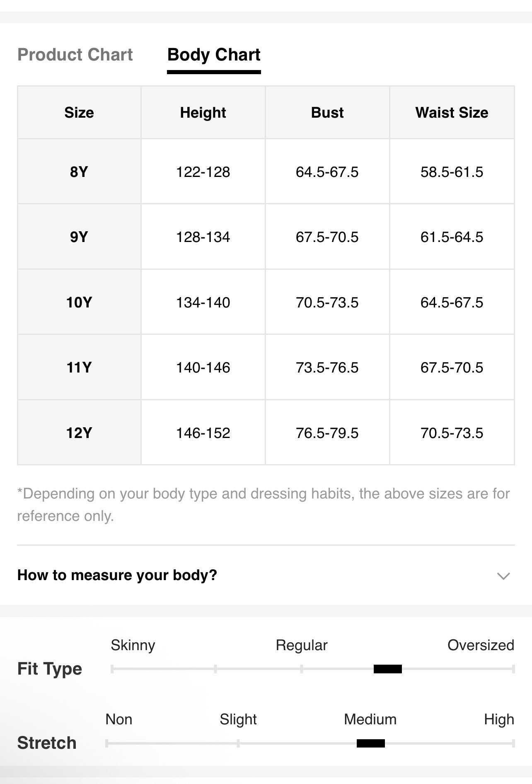
Task: Select the 9Y size row
Action: point(266,237)
